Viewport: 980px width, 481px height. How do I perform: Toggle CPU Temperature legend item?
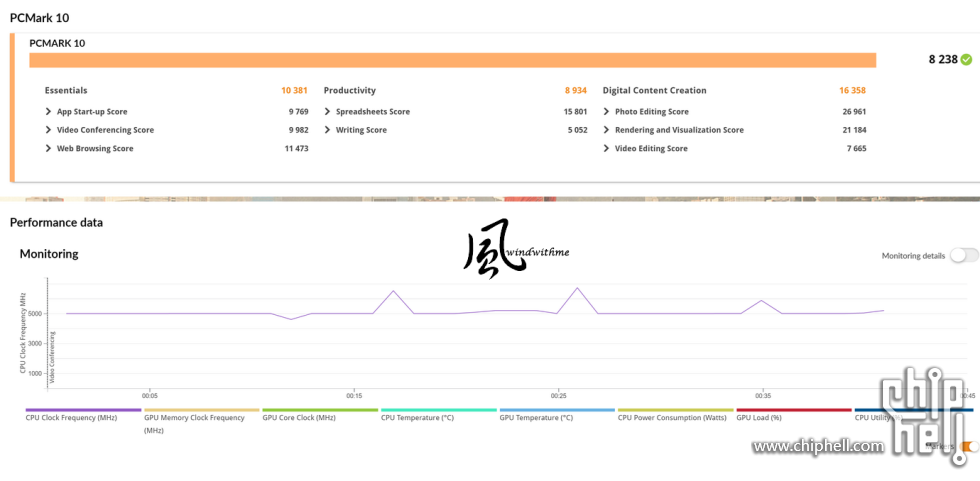click(439, 415)
